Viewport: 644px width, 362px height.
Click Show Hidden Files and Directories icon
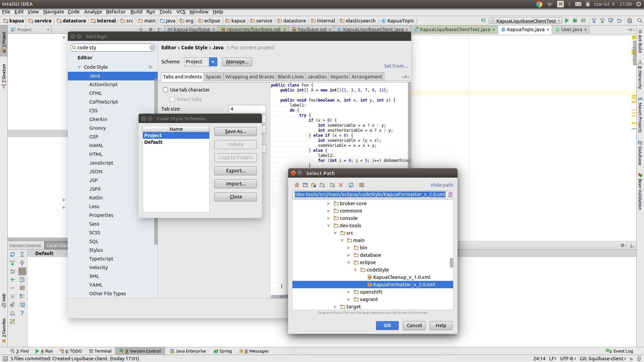[x=362, y=185]
